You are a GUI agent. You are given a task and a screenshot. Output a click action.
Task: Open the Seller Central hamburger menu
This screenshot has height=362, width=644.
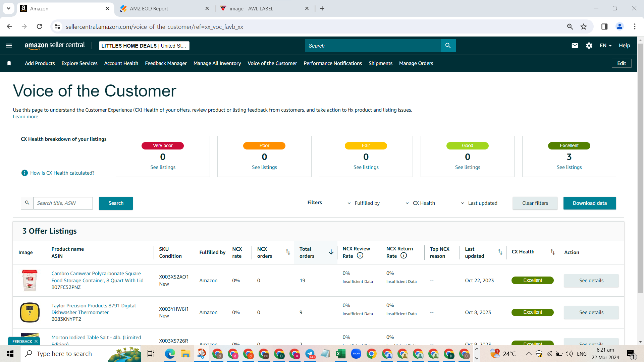point(9,46)
